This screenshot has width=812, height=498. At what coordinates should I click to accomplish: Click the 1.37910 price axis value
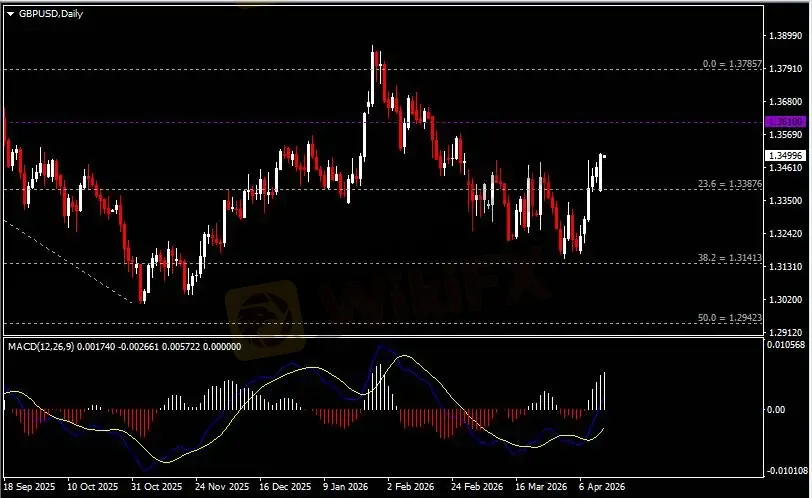[x=785, y=68]
